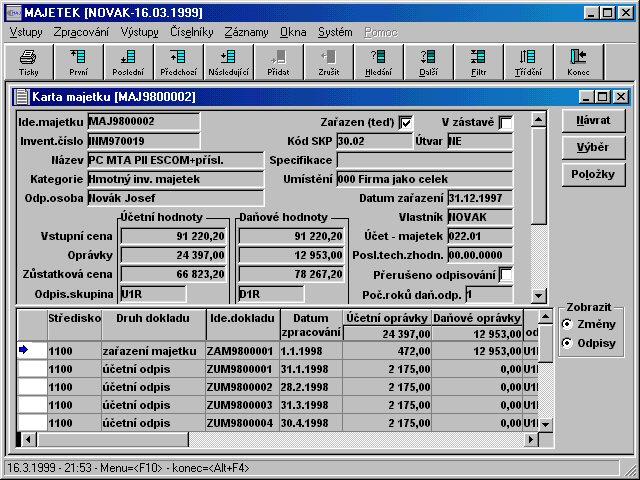
Task: Sort records with the Třídění icon
Action: (529, 61)
